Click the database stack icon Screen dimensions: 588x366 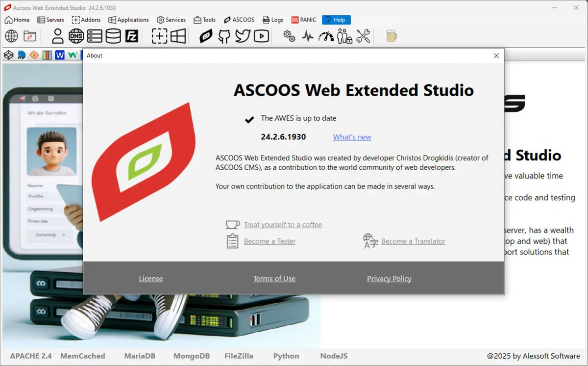point(112,36)
